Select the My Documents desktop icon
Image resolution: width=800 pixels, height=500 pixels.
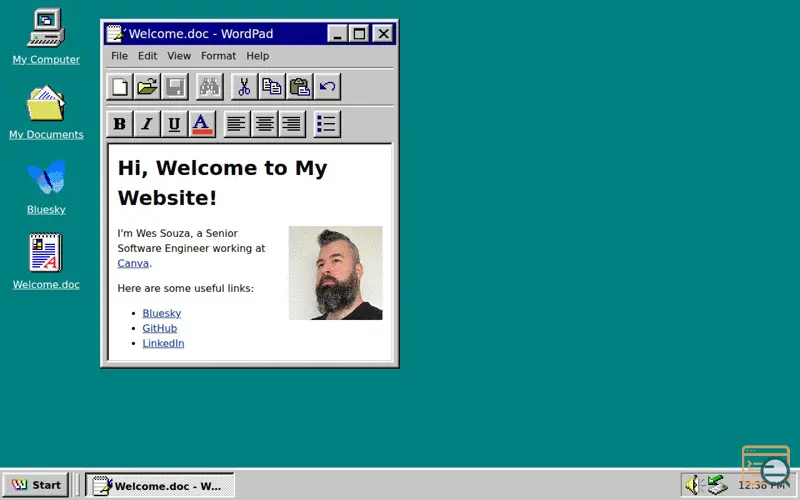[x=46, y=112]
